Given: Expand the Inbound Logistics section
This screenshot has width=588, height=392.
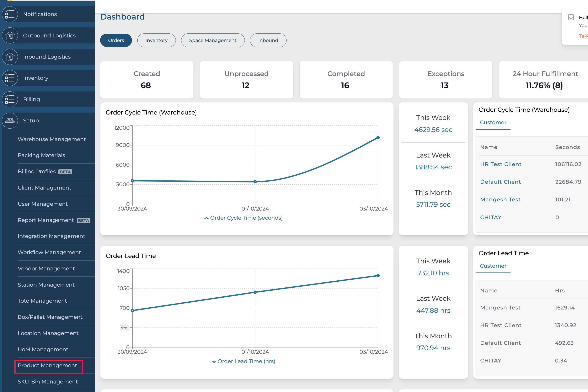Looking at the screenshot, I should pos(47,57).
